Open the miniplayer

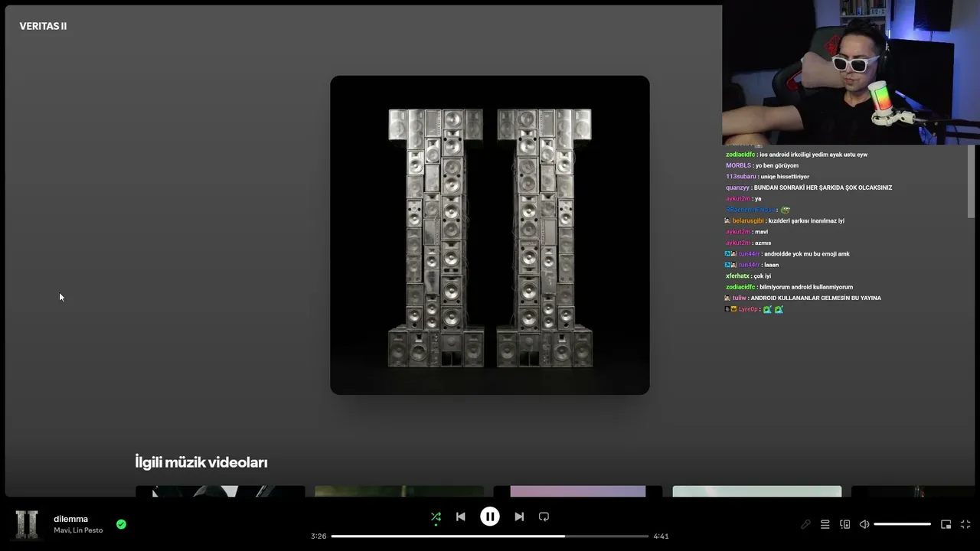tap(946, 524)
